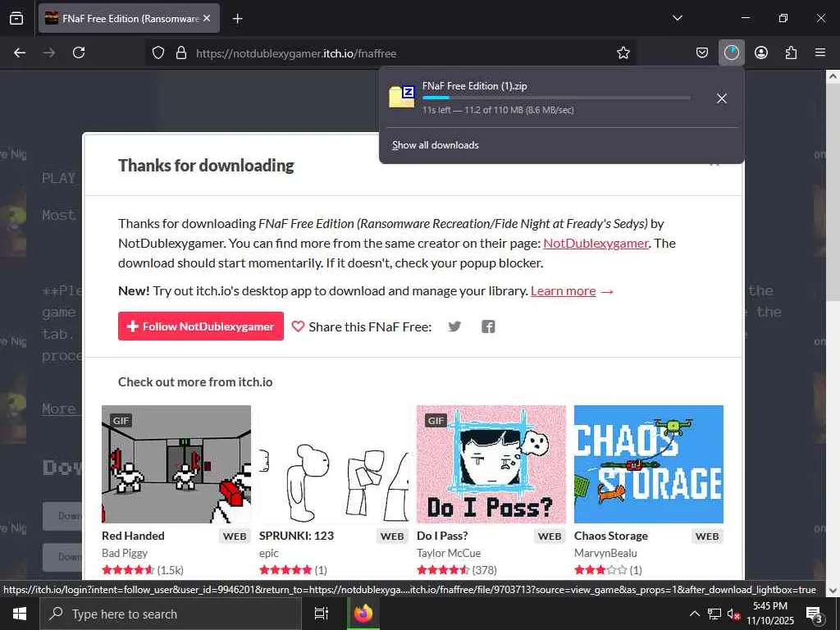Click the page scrollbar up arrow
This screenshot has width=840, height=630.
pos(833,76)
